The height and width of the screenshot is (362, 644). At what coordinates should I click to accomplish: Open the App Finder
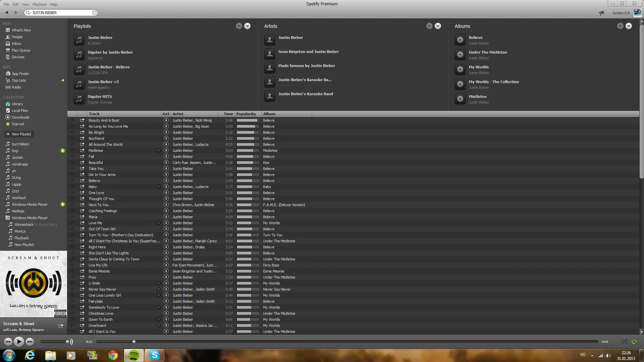click(20, 73)
